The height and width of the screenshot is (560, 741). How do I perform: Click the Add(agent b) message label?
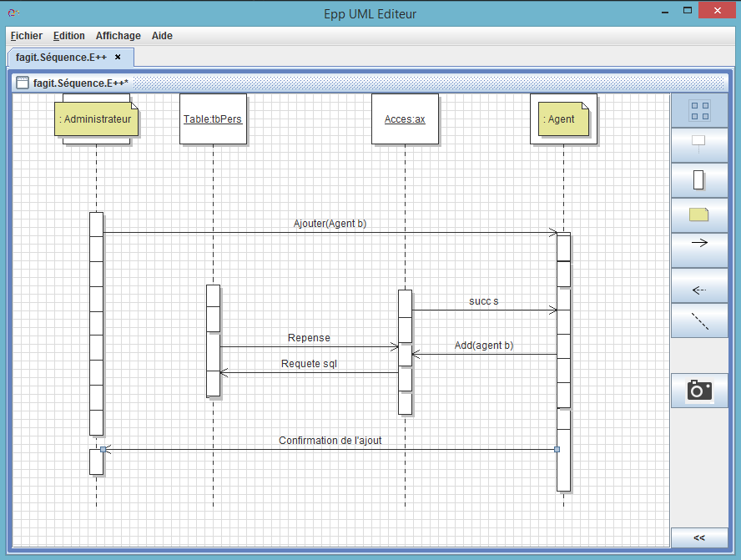coord(484,346)
